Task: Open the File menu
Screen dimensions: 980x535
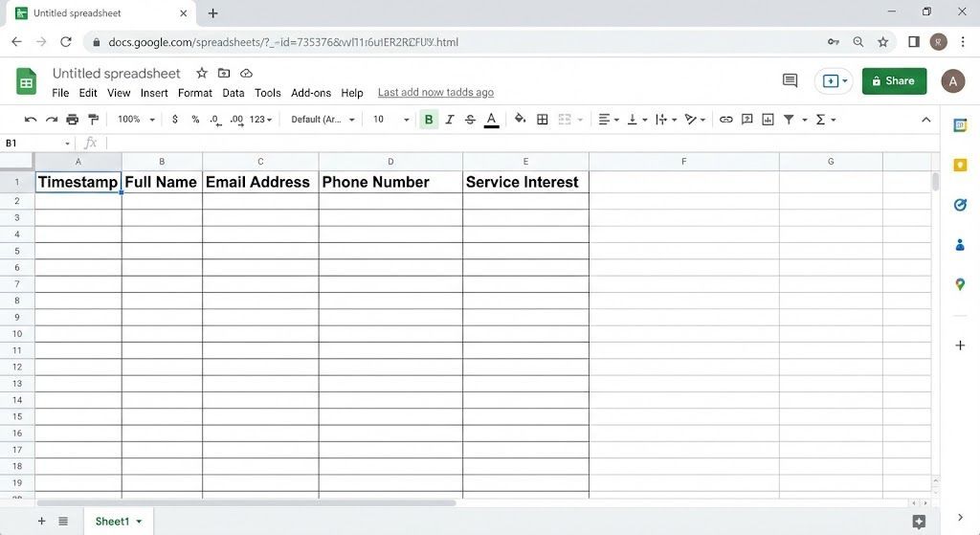Action: coord(60,93)
